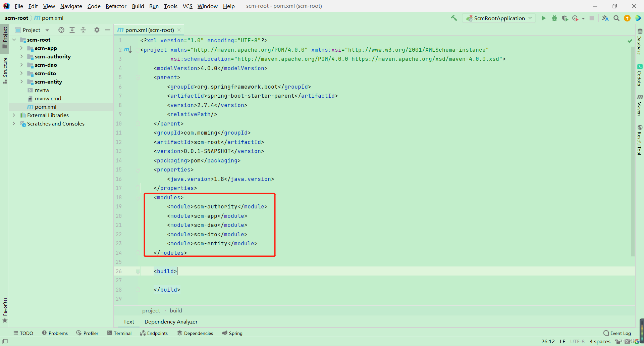Open the Endpoints tool window
Image resolution: width=644 pixels, height=346 pixels.
(154, 333)
